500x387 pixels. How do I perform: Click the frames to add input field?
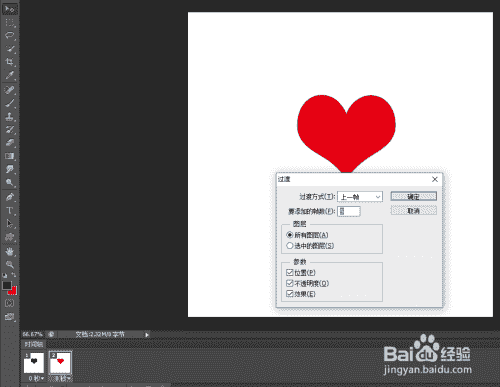click(x=349, y=211)
